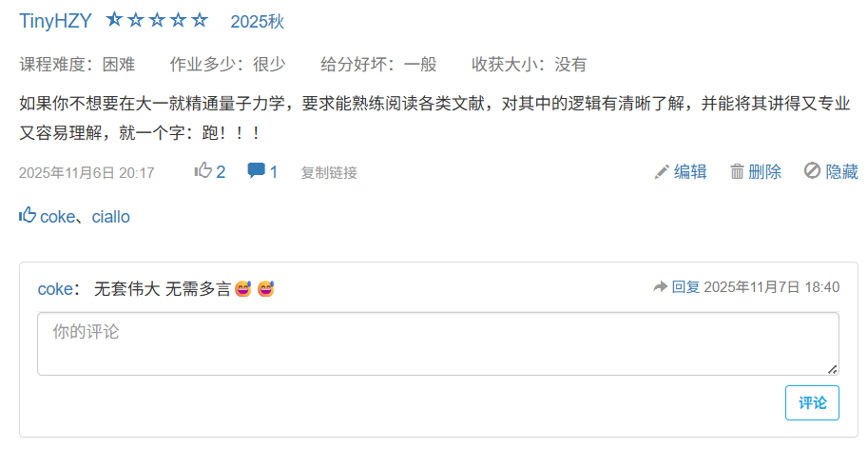Open commenter coke's name link
868x468 pixels.
point(55,289)
